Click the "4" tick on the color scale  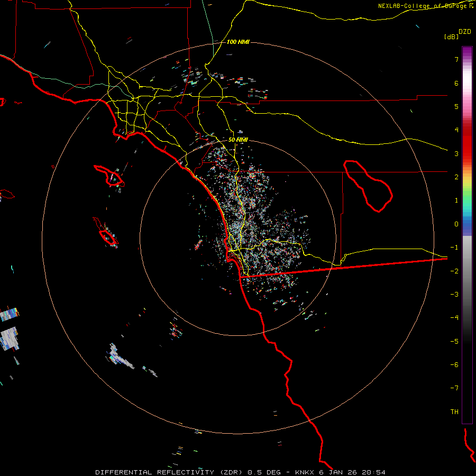456,130
